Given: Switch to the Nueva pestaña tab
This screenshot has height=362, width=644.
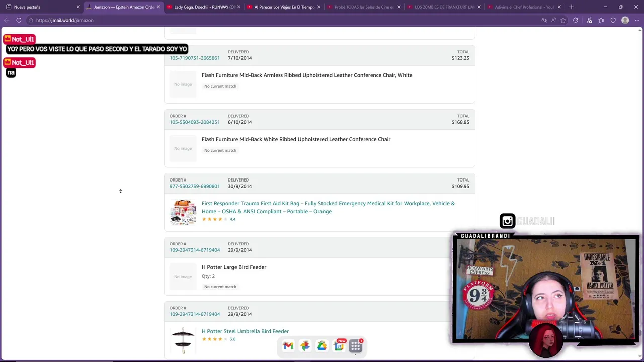Looking at the screenshot, I should click(x=42, y=7).
